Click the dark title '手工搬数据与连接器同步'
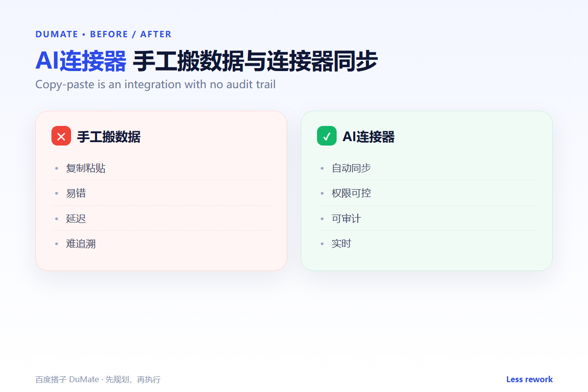The width and height of the screenshot is (588, 392). (255, 61)
